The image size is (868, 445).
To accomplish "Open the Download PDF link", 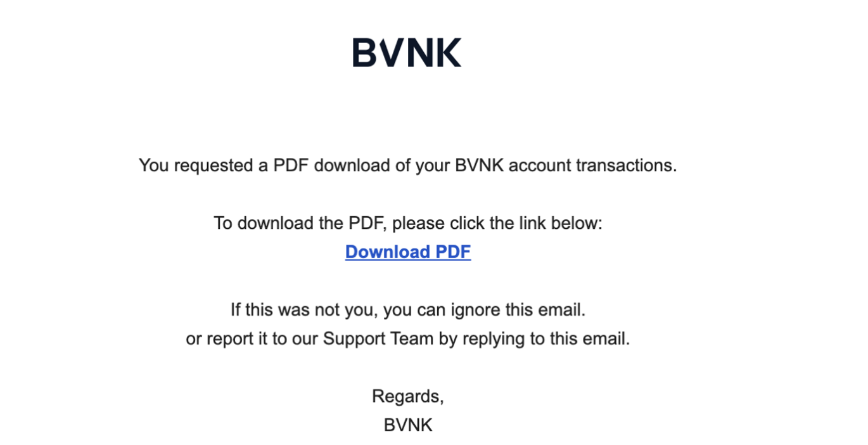I will (408, 252).
